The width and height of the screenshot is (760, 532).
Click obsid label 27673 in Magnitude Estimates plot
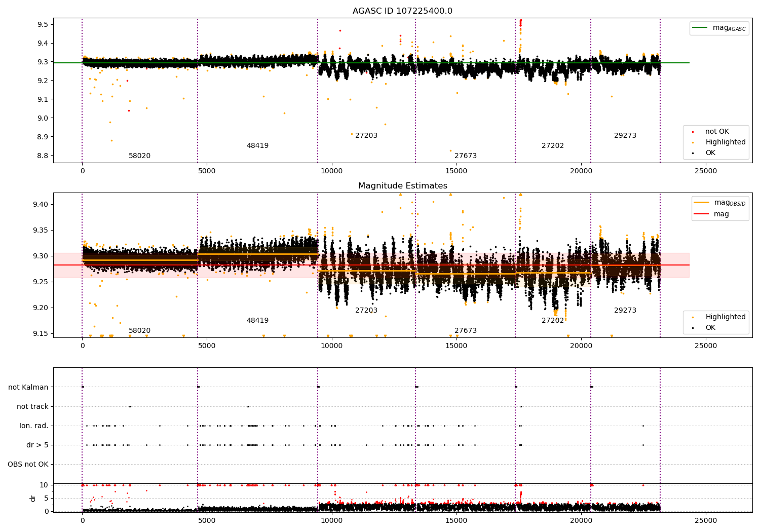(466, 331)
